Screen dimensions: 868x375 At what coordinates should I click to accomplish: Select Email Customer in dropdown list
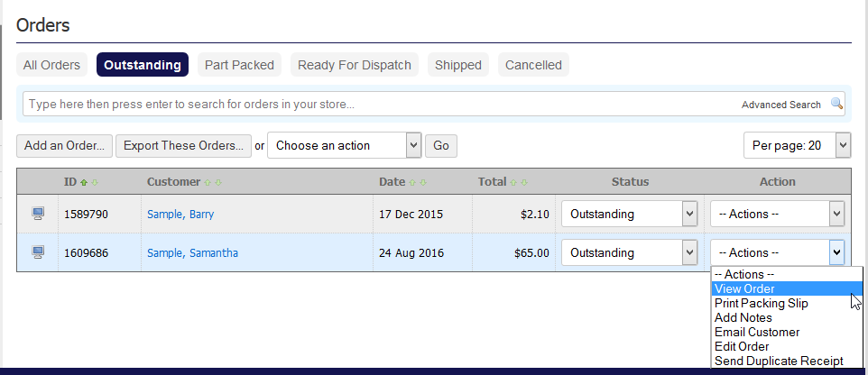(x=756, y=332)
